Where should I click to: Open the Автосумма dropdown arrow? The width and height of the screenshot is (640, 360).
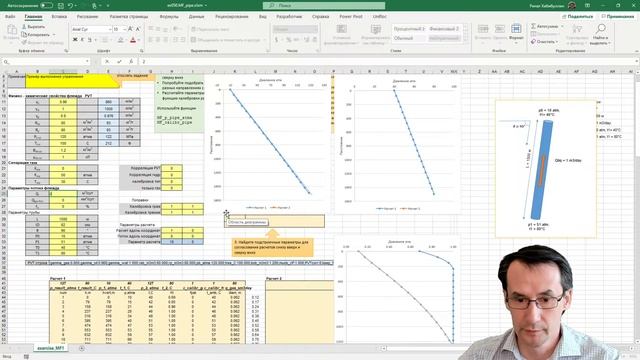point(562,26)
